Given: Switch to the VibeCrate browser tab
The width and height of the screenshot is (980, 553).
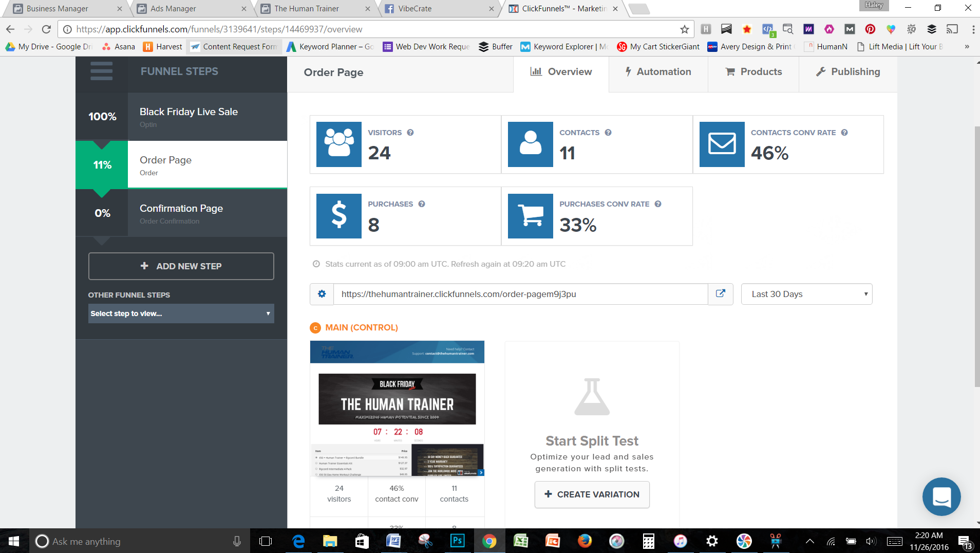Looking at the screenshot, I should click(x=439, y=9).
